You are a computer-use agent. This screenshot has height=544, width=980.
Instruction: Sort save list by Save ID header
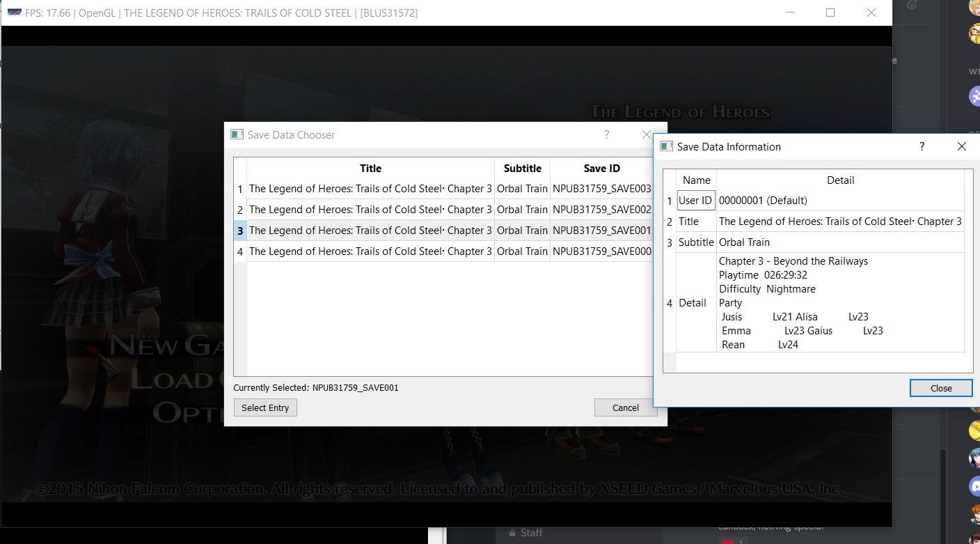pos(601,168)
